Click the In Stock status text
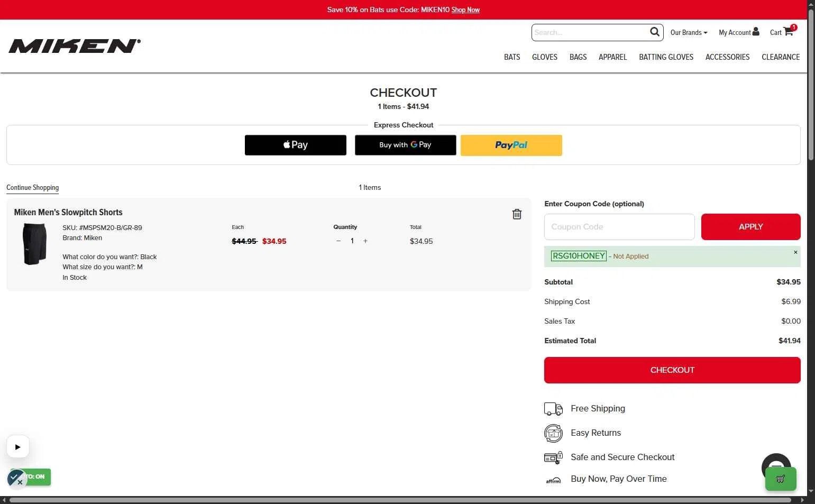Image resolution: width=815 pixels, height=504 pixels. (x=75, y=278)
